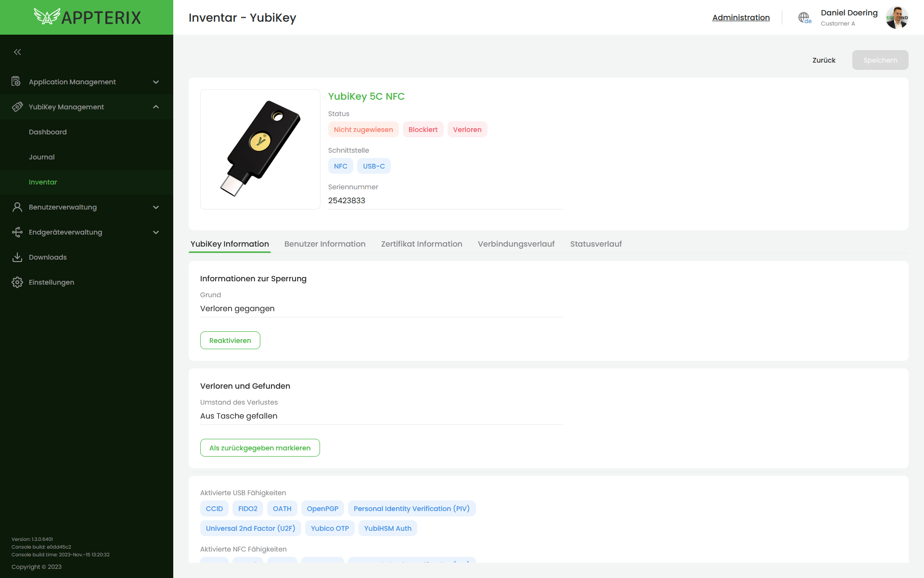Image resolution: width=924 pixels, height=578 pixels.
Task: Expand Benutzerverwaltung chevron
Action: click(156, 207)
